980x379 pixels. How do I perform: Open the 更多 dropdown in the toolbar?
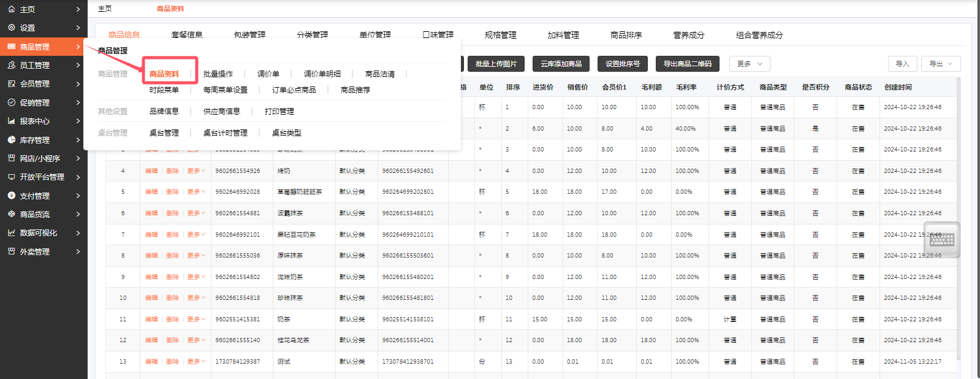coord(749,64)
